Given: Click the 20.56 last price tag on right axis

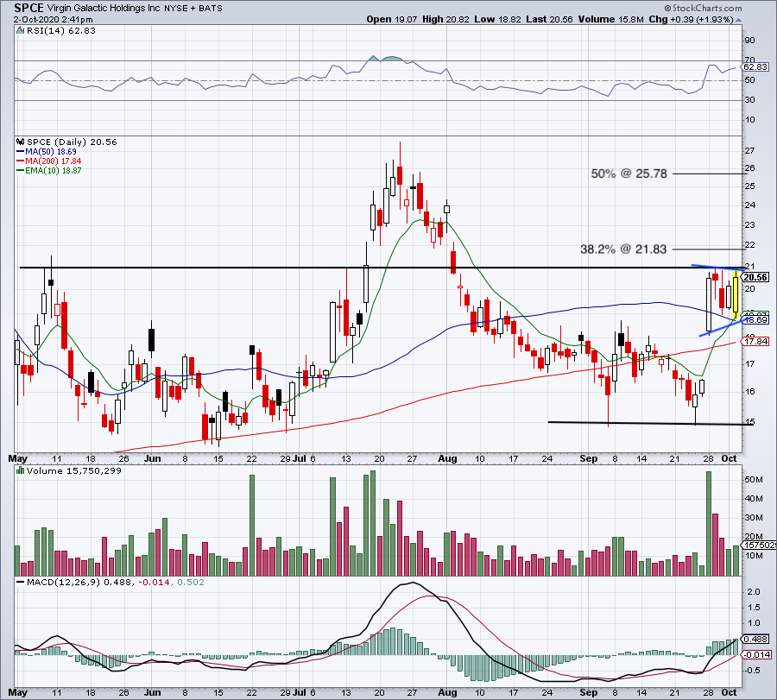Looking at the screenshot, I should pos(755,277).
